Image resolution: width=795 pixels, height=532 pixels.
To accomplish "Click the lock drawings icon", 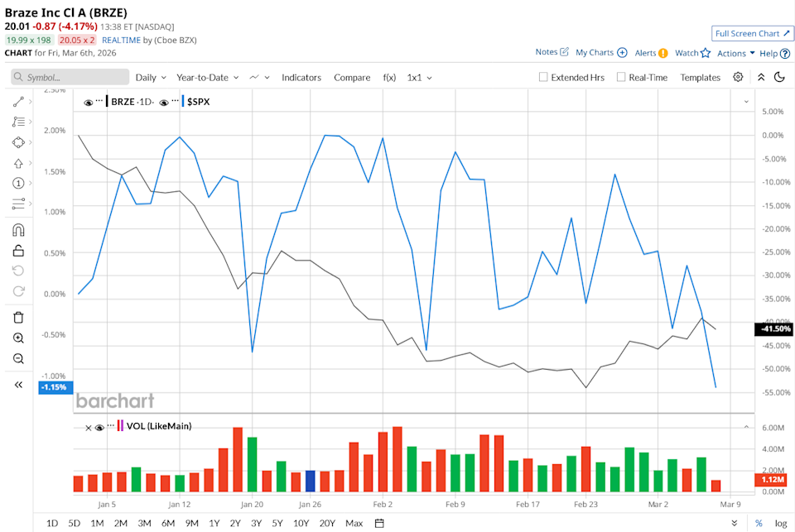I will (18, 251).
